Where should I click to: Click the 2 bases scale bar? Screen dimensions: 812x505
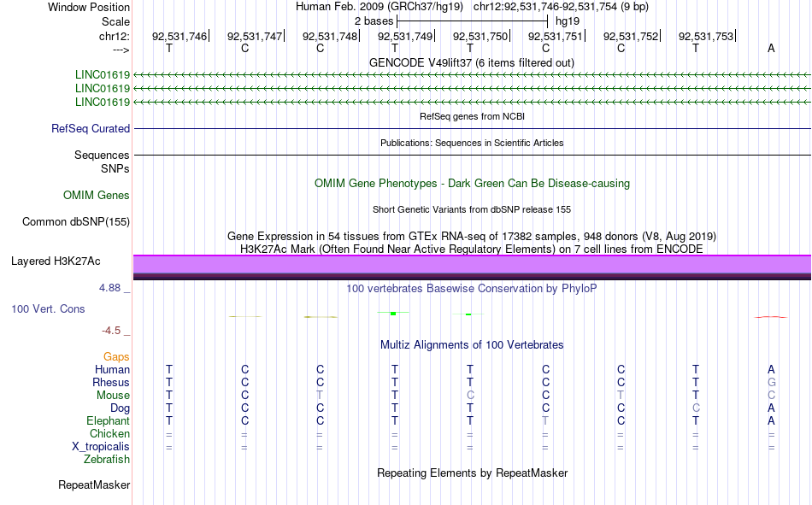point(472,21)
